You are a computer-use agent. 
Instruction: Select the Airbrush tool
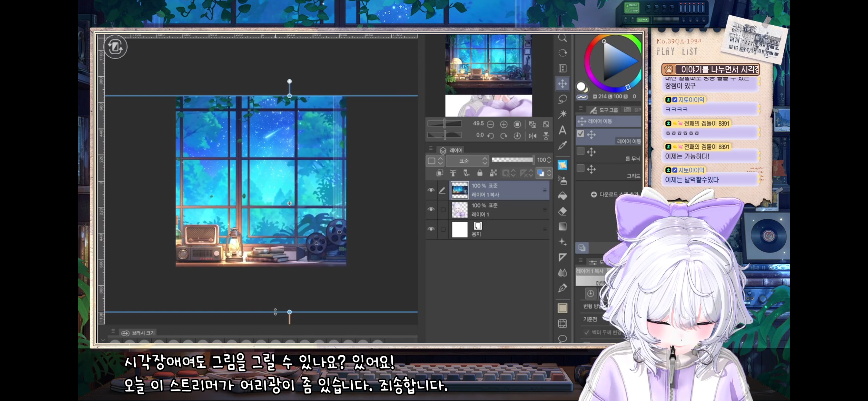pyautogui.click(x=562, y=180)
